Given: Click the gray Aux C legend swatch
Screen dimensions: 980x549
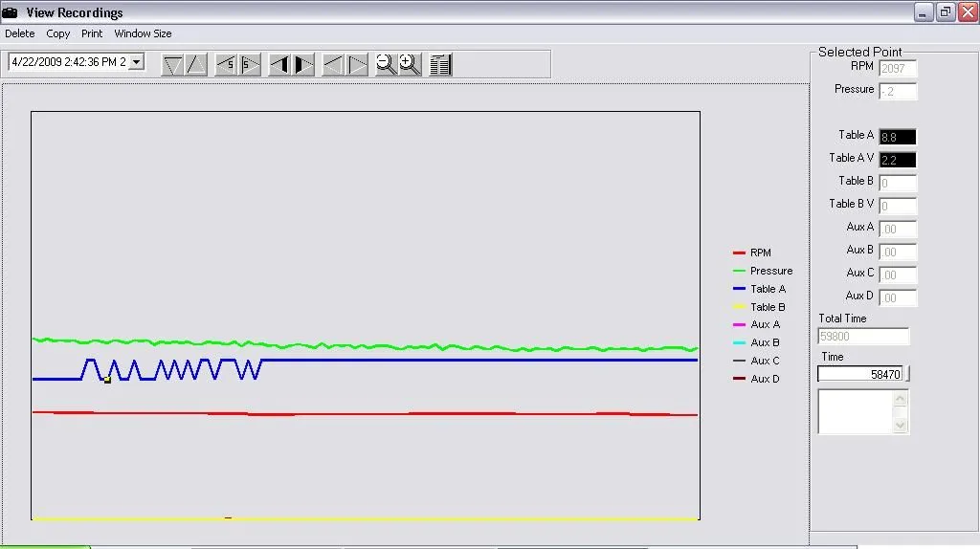Looking at the screenshot, I should click(x=739, y=361).
